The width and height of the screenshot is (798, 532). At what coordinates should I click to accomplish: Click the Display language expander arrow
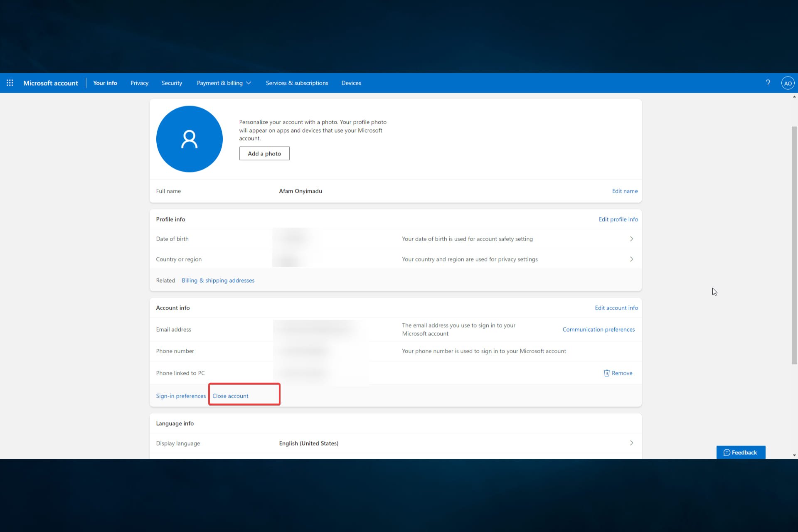click(631, 443)
